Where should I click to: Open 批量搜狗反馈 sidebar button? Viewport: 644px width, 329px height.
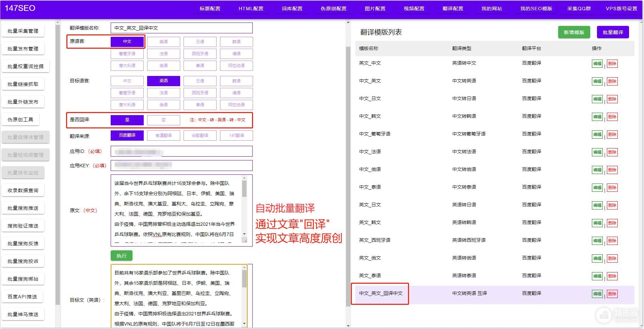tap(23, 244)
